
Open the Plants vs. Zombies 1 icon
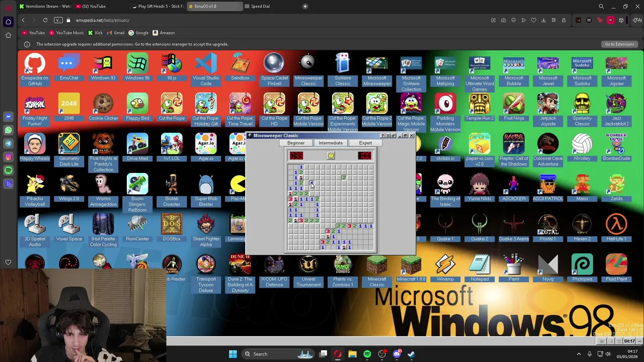[x=343, y=270]
